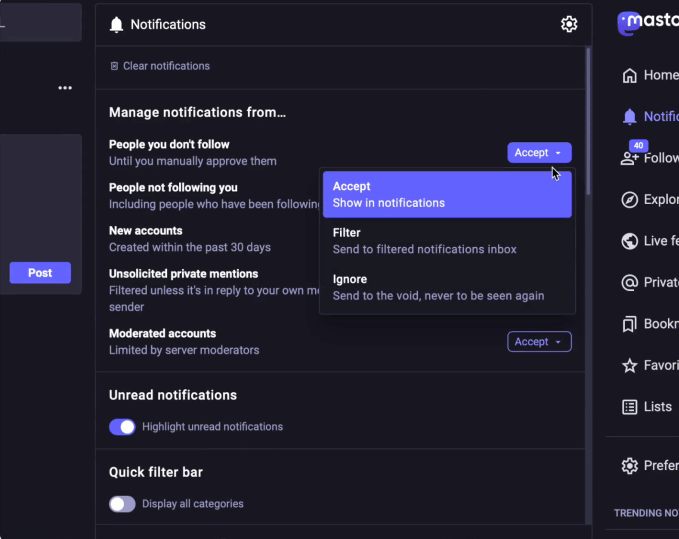Enable Display all categories toggle
679x539 pixels.
point(122,504)
